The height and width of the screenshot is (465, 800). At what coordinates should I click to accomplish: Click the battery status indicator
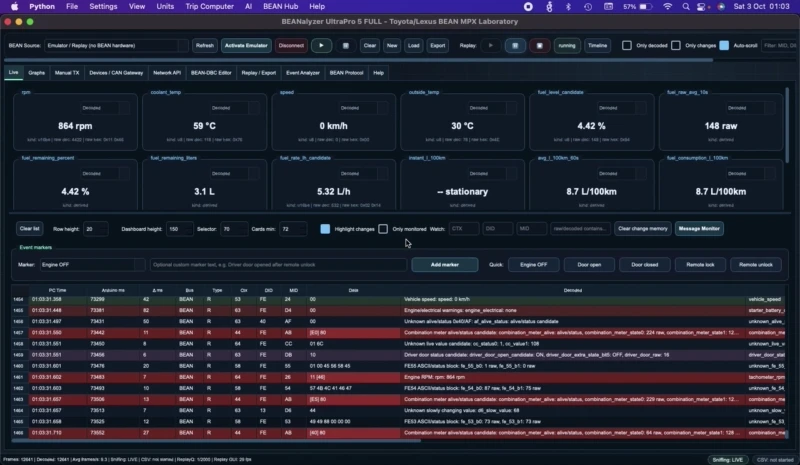(638, 7)
